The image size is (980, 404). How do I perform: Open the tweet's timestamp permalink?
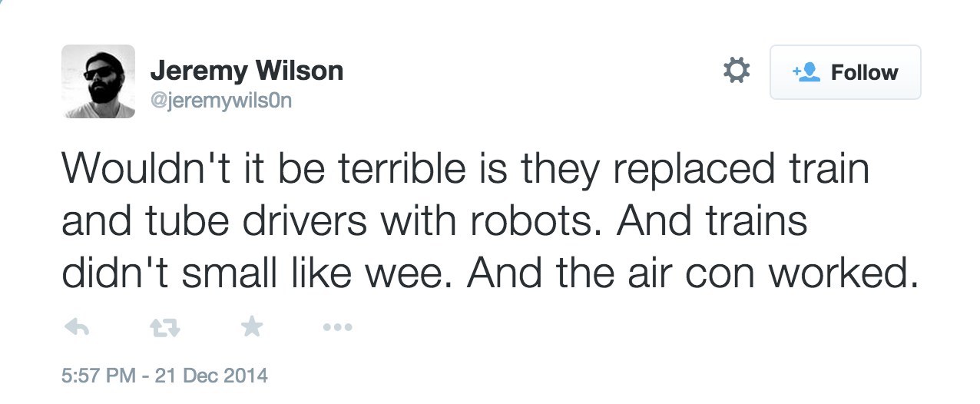coord(164,376)
